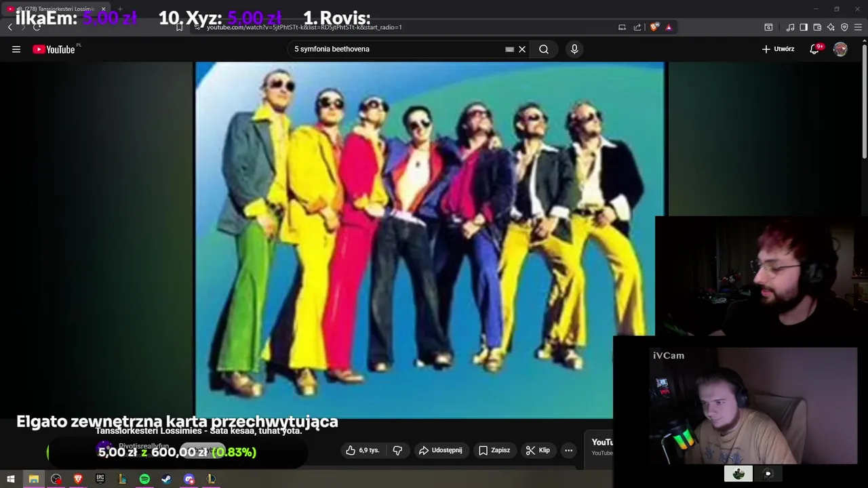
Task: Run the search with magnifier button
Action: click(x=544, y=49)
